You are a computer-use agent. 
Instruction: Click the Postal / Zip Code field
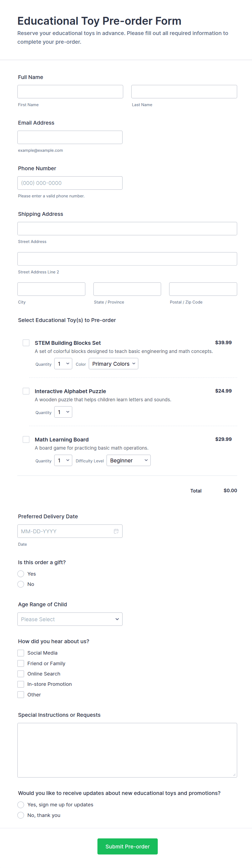click(x=203, y=289)
